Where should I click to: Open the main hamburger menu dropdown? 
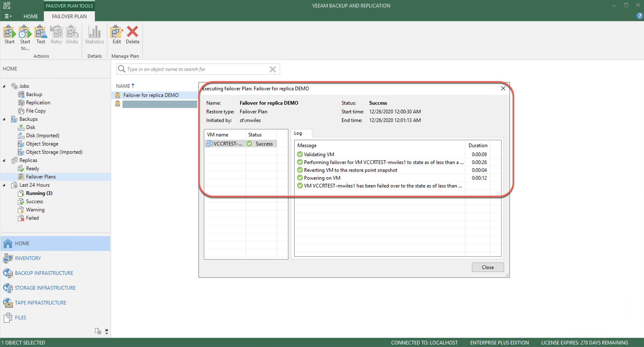pos(8,16)
